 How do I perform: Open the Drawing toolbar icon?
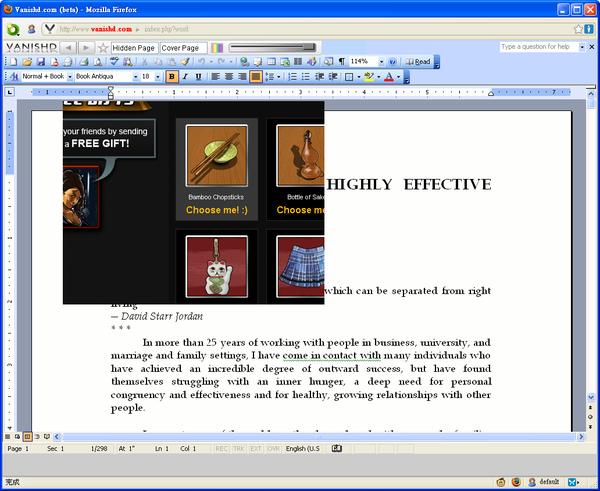(x=312, y=62)
